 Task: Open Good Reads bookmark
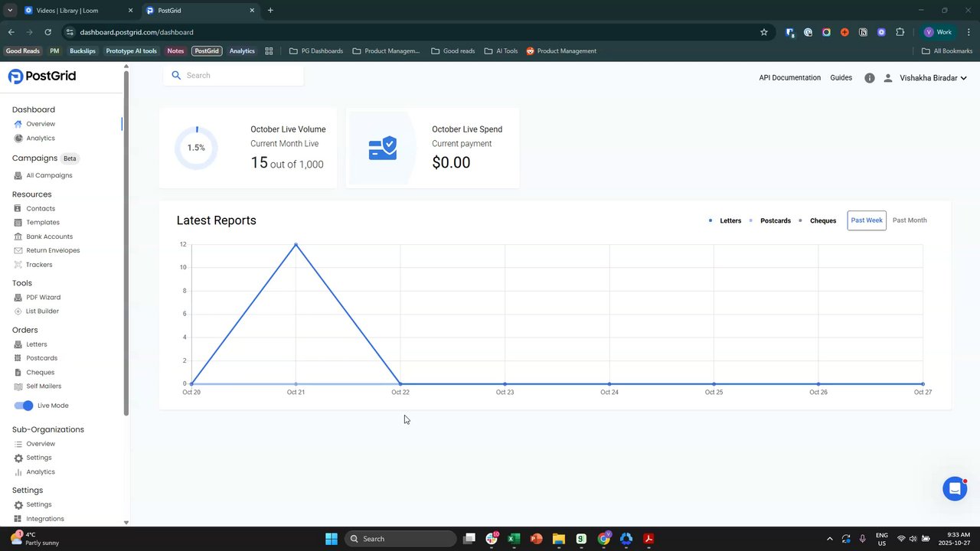(x=23, y=51)
